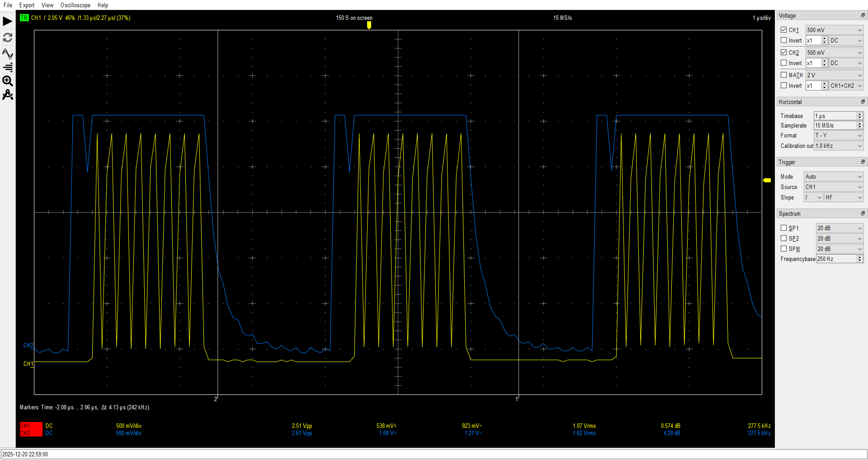Collapse the Voltage panel using its header icon
This screenshot has height=460, width=868.
coord(863,15)
